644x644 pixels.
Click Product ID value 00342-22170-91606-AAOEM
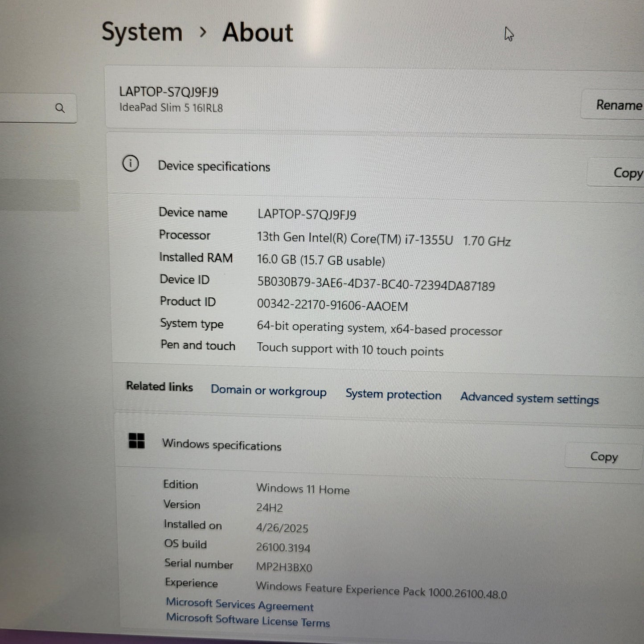(x=332, y=305)
